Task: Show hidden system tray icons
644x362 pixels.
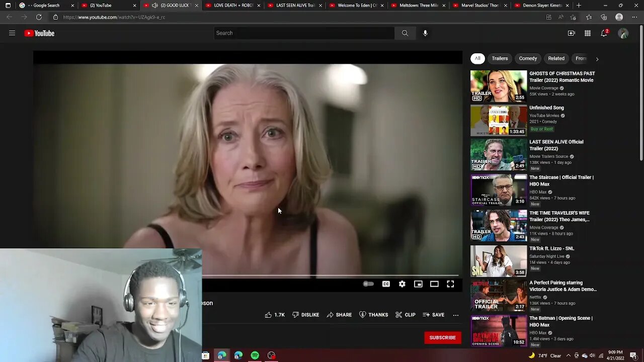Action: 569,355
